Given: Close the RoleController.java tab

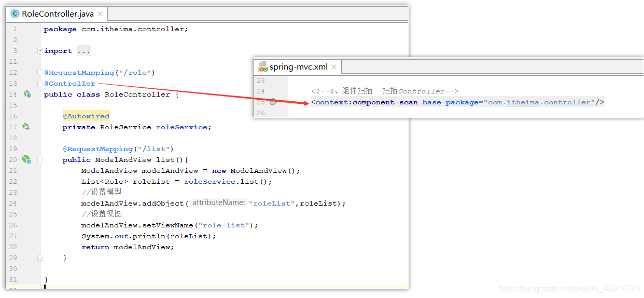Looking at the screenshot, I should click(100, 15).
